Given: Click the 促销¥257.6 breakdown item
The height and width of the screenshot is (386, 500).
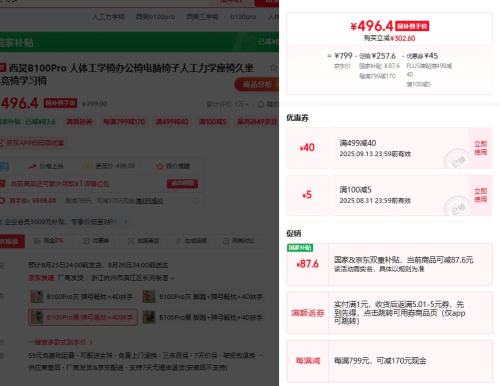Looking at the screenshot, I should (x=377, y=56).
